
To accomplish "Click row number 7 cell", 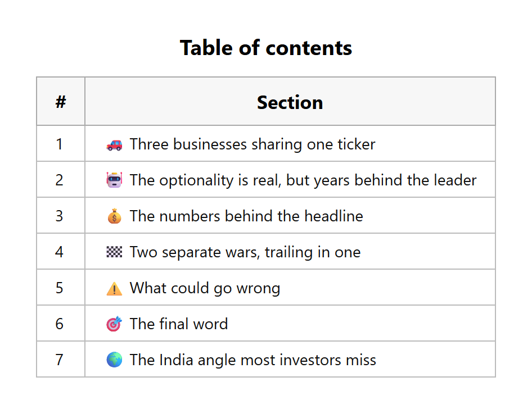I will pyautogui.click(x=61, y=359).
